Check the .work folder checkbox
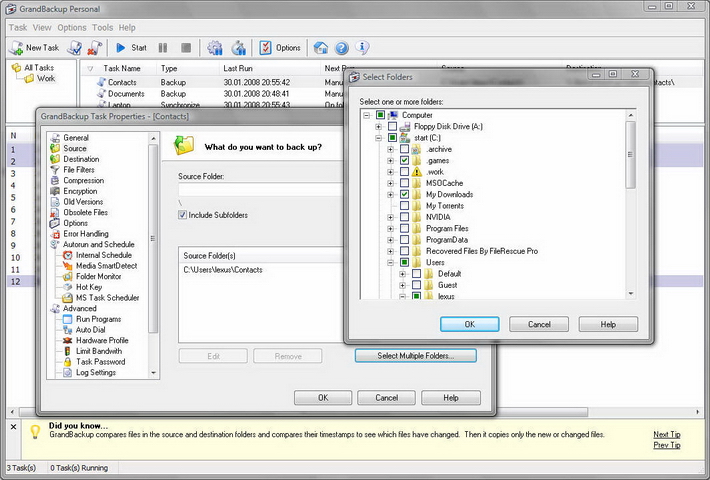Viewport: 710px width, 480px height. coord(404,172)
